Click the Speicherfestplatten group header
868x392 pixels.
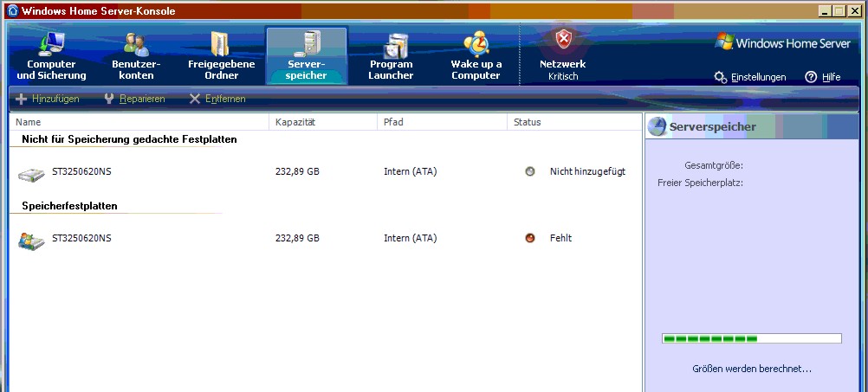[x=70, y=206]
